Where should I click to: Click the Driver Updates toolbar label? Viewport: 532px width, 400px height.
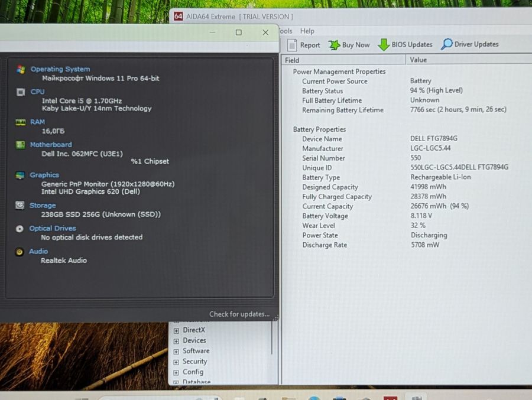coord(476,44)
